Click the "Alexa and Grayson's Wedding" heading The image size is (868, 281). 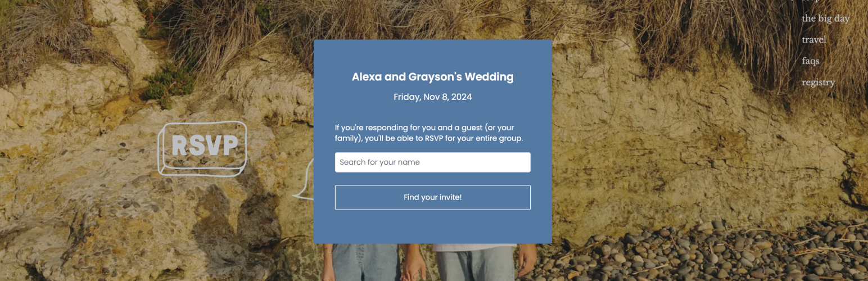pos(432,77)
